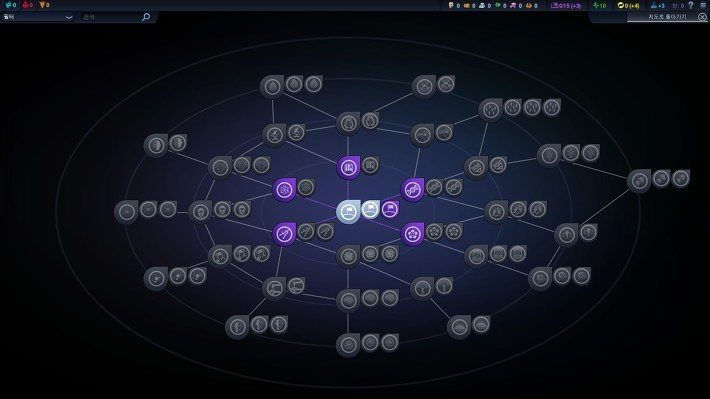This screenshot has width=710, height=399.
Task: Open the teal Harmony affinity counter
Action: [x=11, y=5]
